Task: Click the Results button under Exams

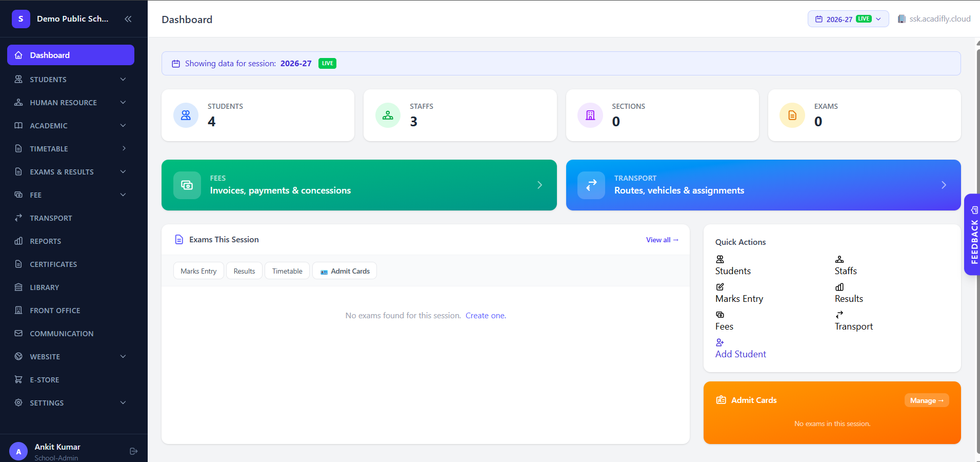Action: (244, 271)
